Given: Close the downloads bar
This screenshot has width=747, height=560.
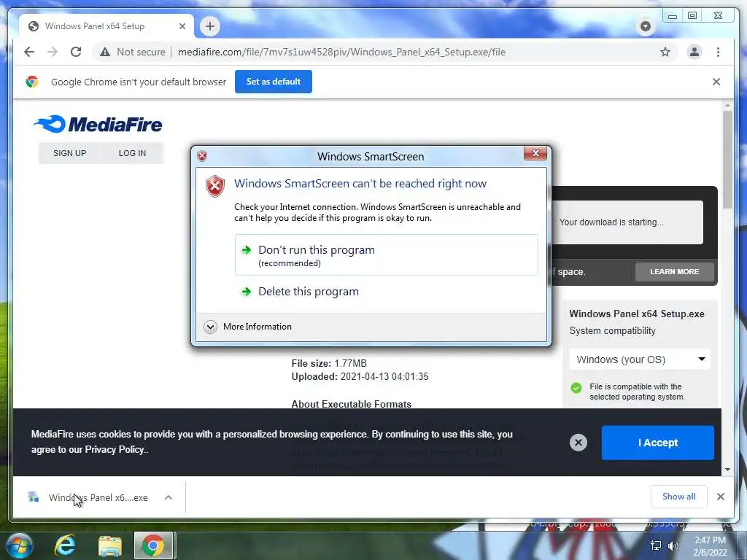Looking at the screenshot, I should click(720, 497).
